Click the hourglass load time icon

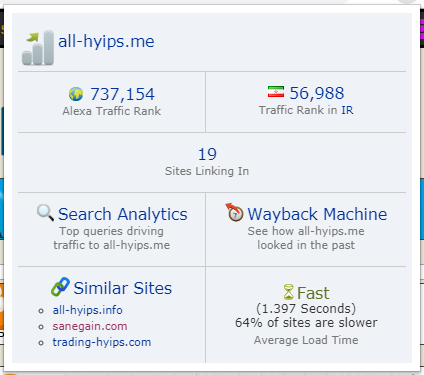[289, 292]
